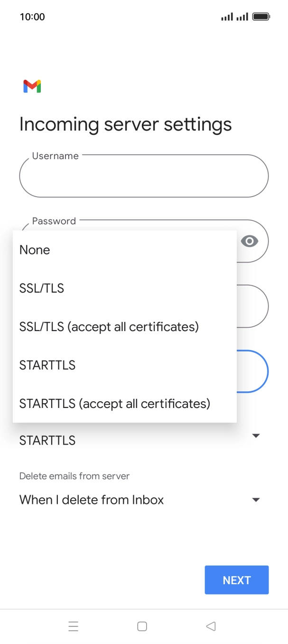
Task: Select None security type option
Action: [35, 250]
